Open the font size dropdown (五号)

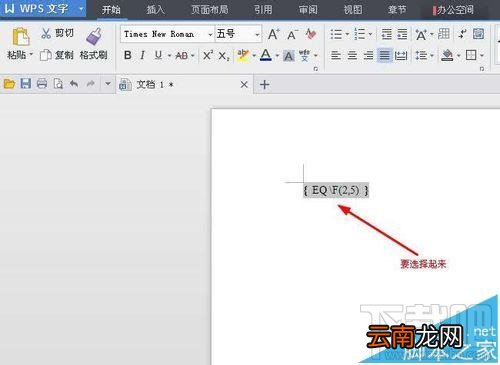(x=257, y=34)
